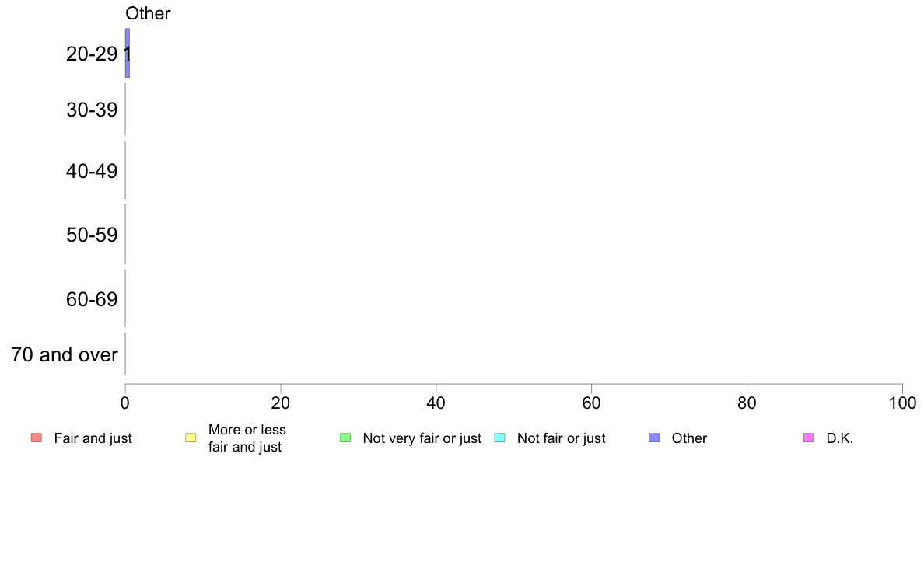Click the 50-59 age group label
This screenshot has height=572, width=924.
point(92,235)
